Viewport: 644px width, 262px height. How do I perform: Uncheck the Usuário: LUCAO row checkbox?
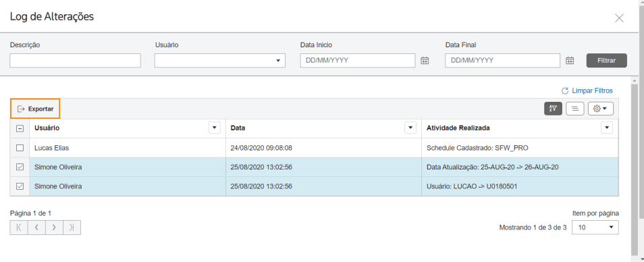(x=20, y=186)
